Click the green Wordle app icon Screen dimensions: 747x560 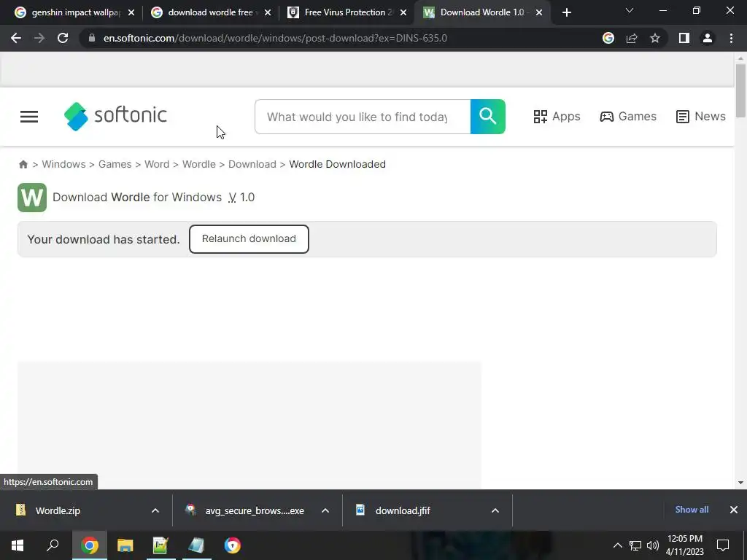coord(32,197)
